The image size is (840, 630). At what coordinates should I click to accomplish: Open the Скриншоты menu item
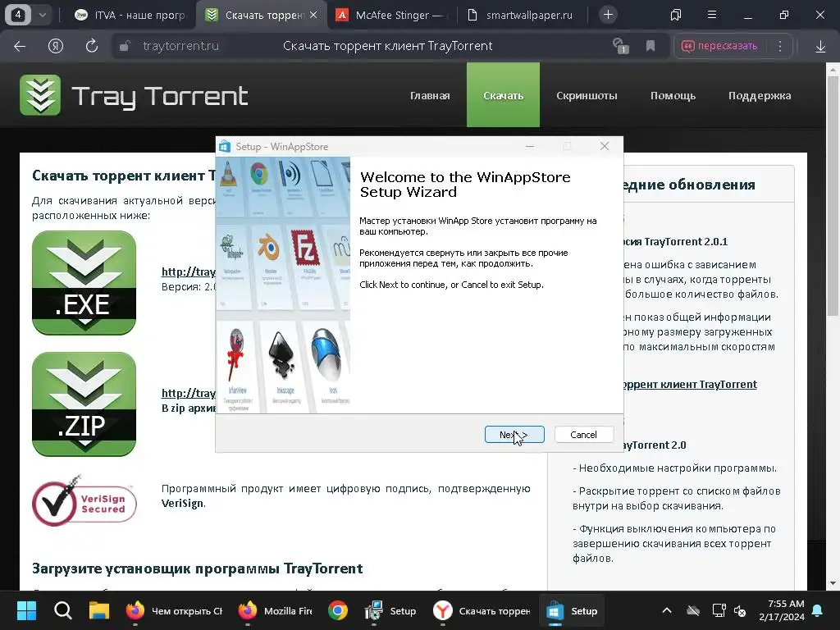click(x=587, y=96)
